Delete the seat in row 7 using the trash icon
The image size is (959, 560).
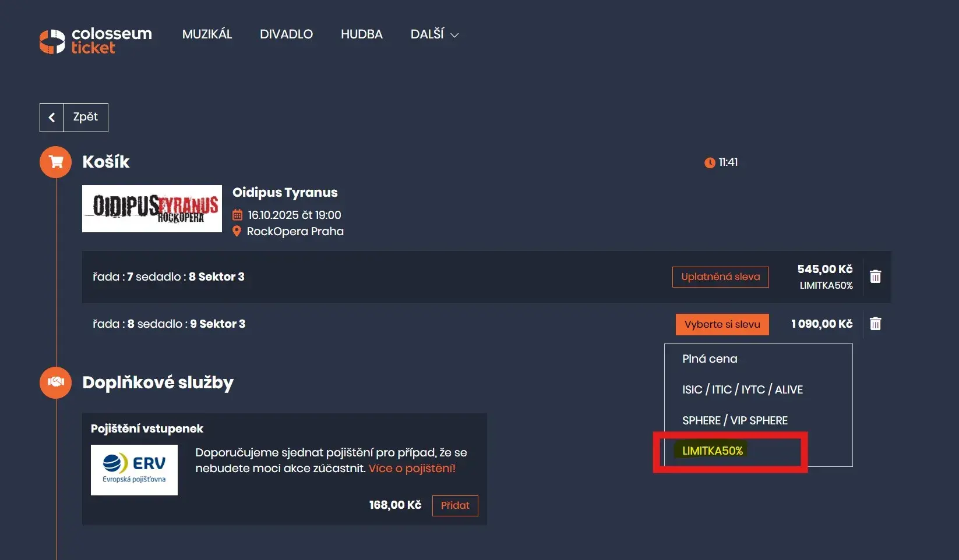click(x=875, y=277)
